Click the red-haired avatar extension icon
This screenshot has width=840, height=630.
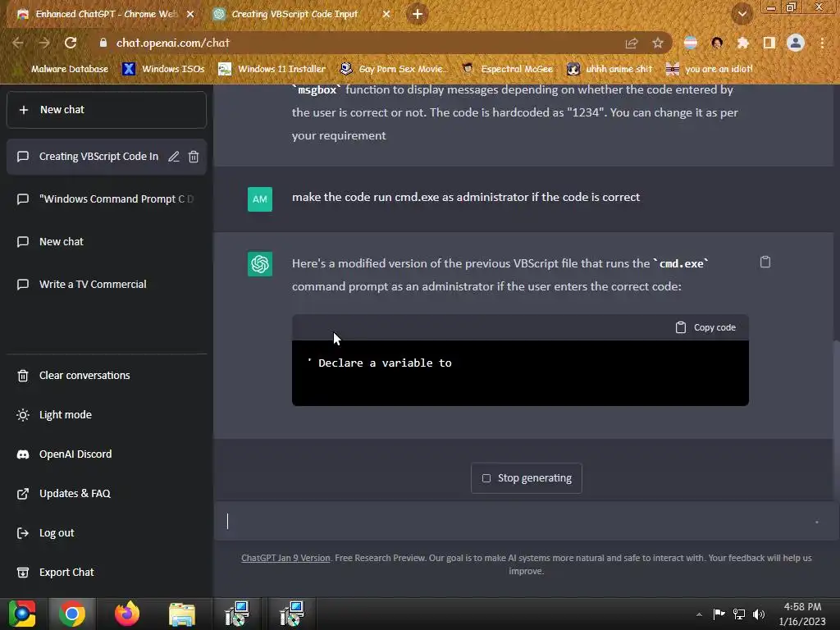tap(717, 43)
